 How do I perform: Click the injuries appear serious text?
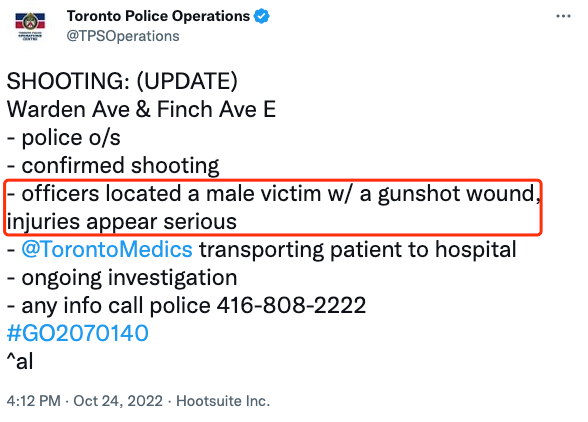point(122,222)
